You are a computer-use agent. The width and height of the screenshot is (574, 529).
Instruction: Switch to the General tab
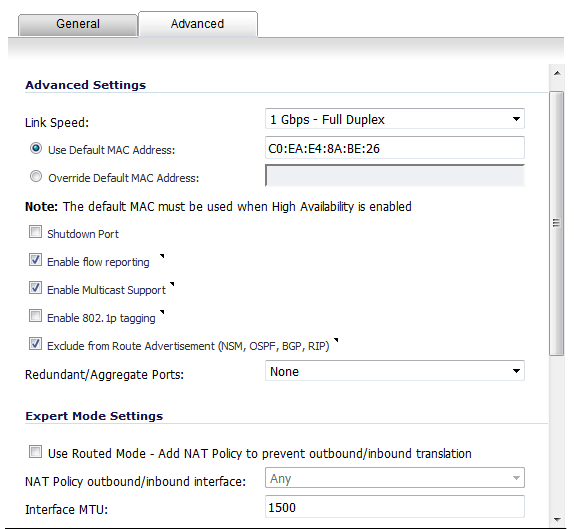[x=78, y=24]
